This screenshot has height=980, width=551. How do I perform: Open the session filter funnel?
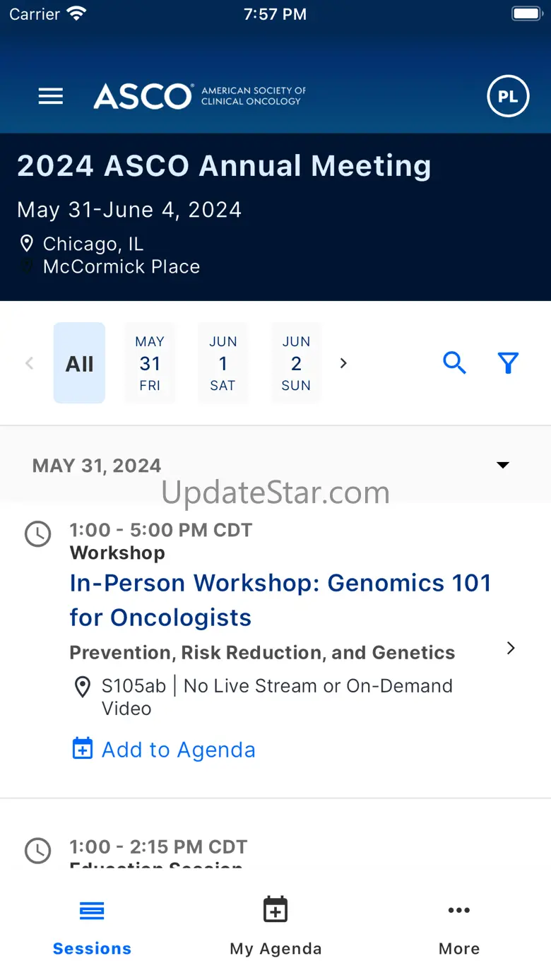[508, 363]
